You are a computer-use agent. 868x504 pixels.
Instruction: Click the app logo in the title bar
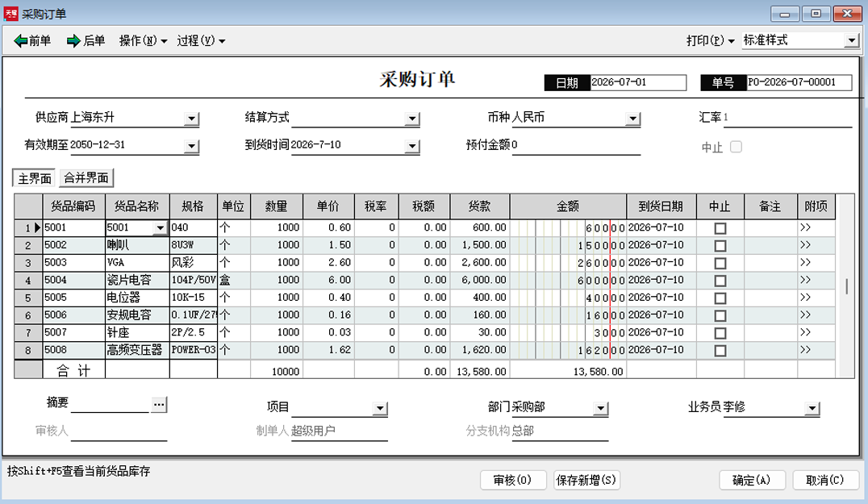point(11,13)
